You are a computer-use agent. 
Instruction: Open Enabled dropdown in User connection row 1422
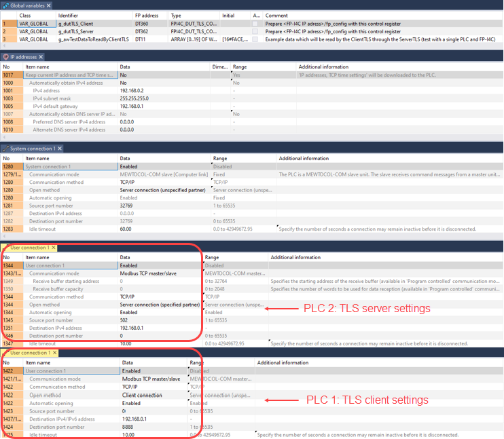[x=154, y=371]
